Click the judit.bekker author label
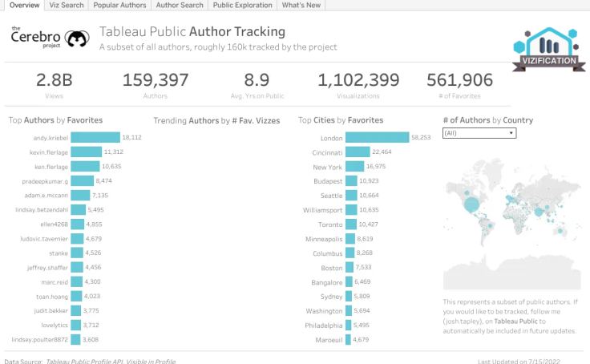This screenshot has width=590, height=364. coord(51,310)
